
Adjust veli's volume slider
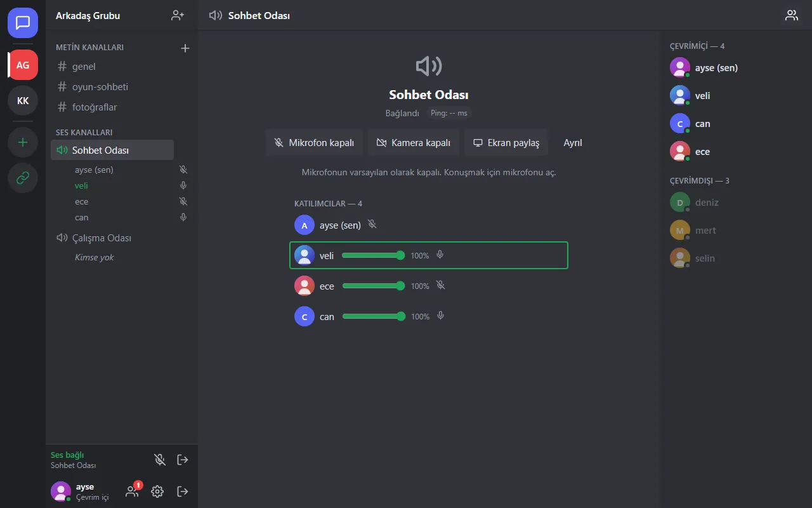tap(373, 255)
